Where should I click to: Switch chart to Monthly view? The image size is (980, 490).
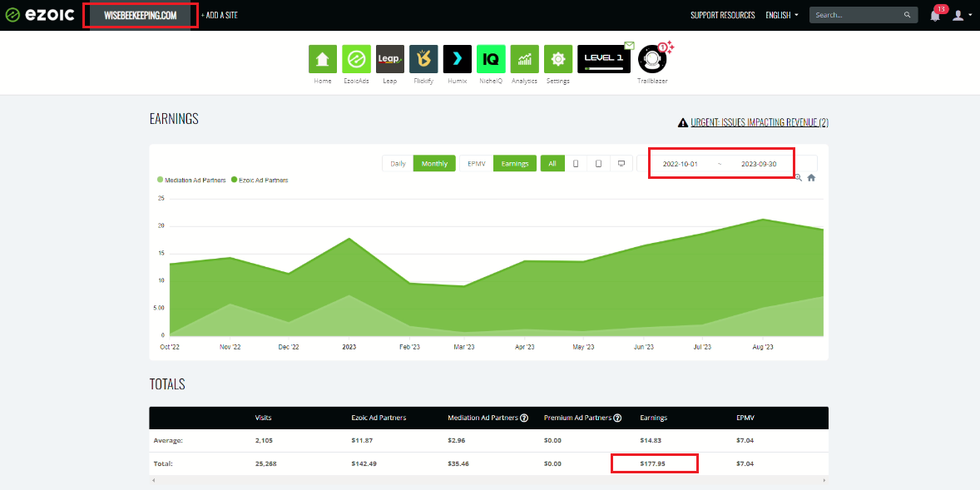[434, 164]
